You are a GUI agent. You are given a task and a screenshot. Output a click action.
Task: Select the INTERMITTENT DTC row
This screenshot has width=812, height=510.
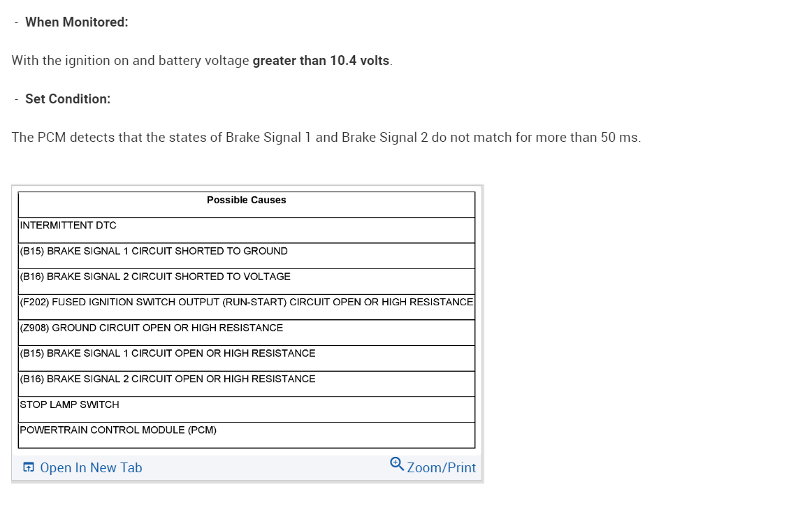click(68, 226)
